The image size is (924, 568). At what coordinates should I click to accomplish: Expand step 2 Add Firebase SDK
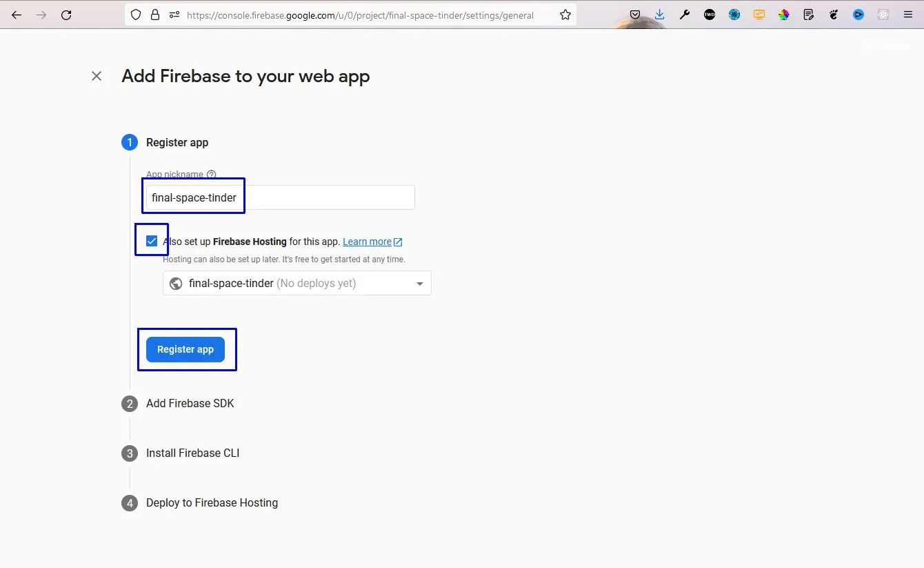pos(190,403)
